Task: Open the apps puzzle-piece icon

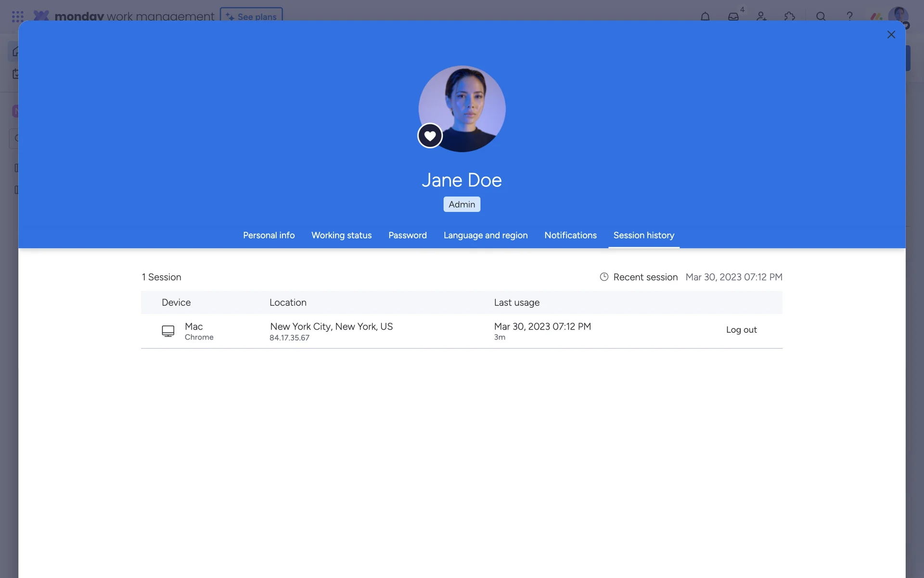Action: (789, 16)
